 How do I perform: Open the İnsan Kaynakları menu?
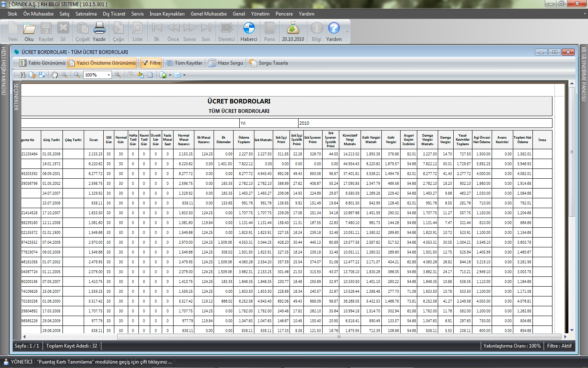[167, 14]
